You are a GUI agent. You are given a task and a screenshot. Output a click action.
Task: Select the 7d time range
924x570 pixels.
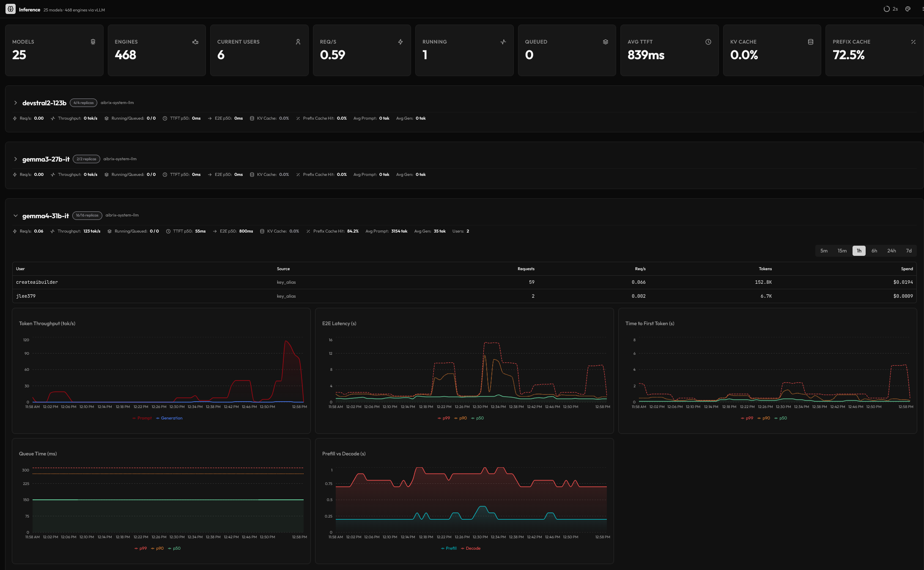coord(909,251)
